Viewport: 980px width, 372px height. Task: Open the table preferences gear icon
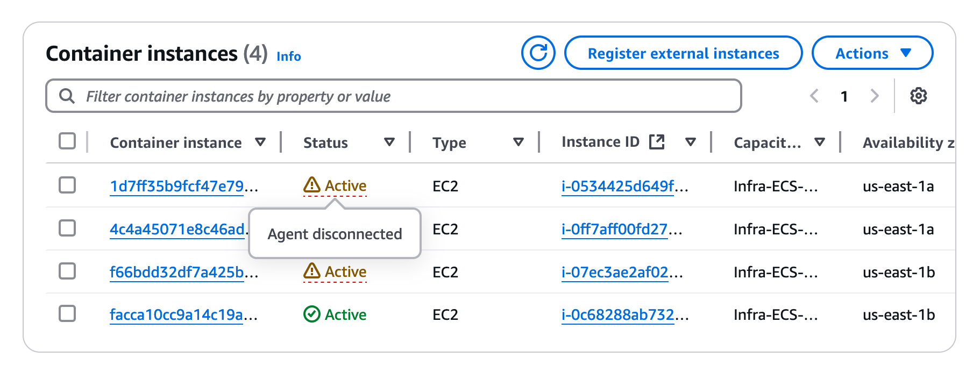(x=918, y=96)
